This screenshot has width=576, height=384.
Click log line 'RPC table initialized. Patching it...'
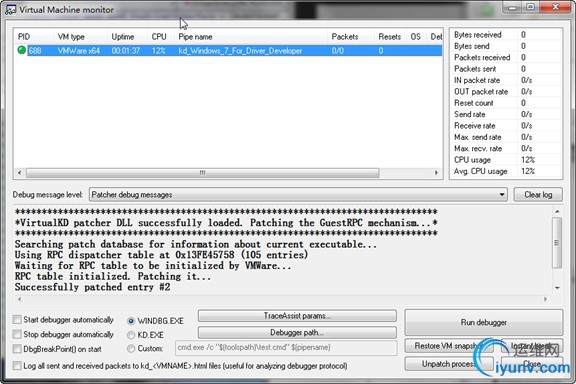pos(113,276)
